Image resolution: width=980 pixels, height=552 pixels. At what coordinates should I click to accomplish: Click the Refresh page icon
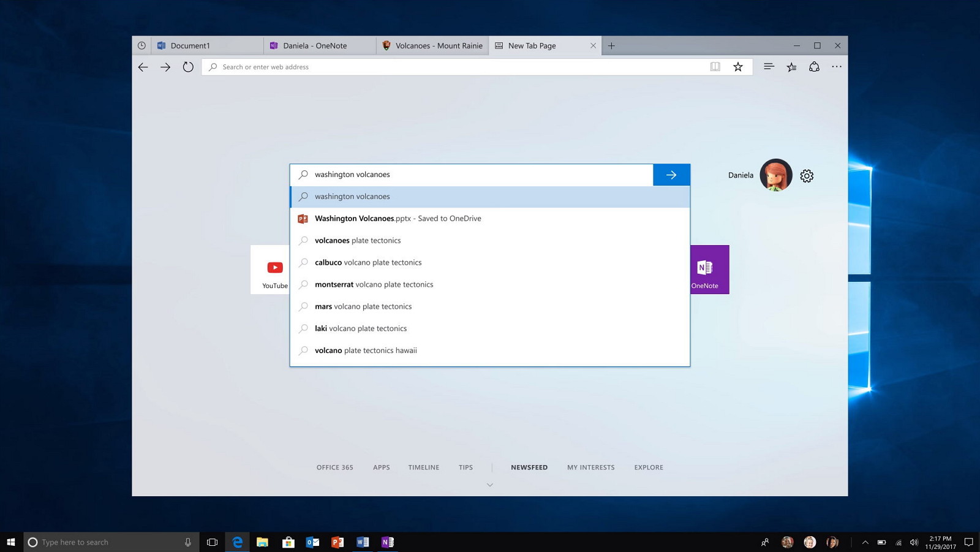[x=188, y=67]
